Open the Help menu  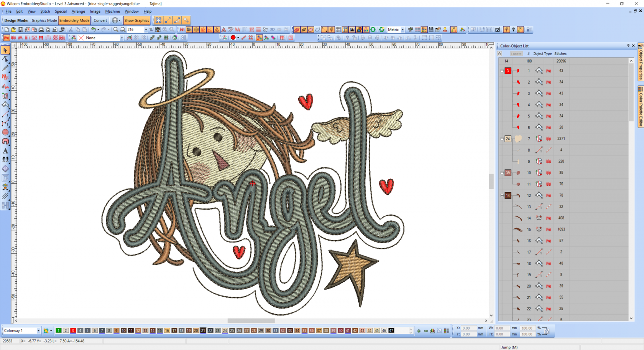(x=148, y=12)
